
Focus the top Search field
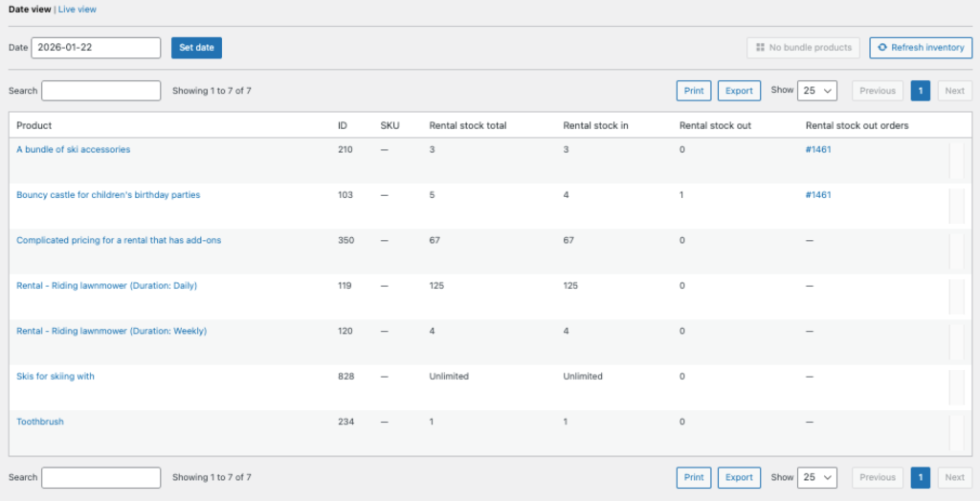pyautogui.click(x=101, y=91)
